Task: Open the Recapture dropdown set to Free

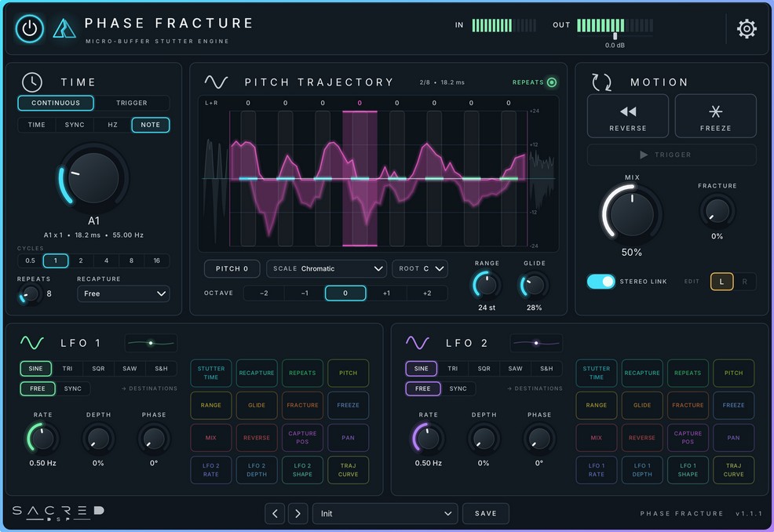Action: (x=123, y=293)
